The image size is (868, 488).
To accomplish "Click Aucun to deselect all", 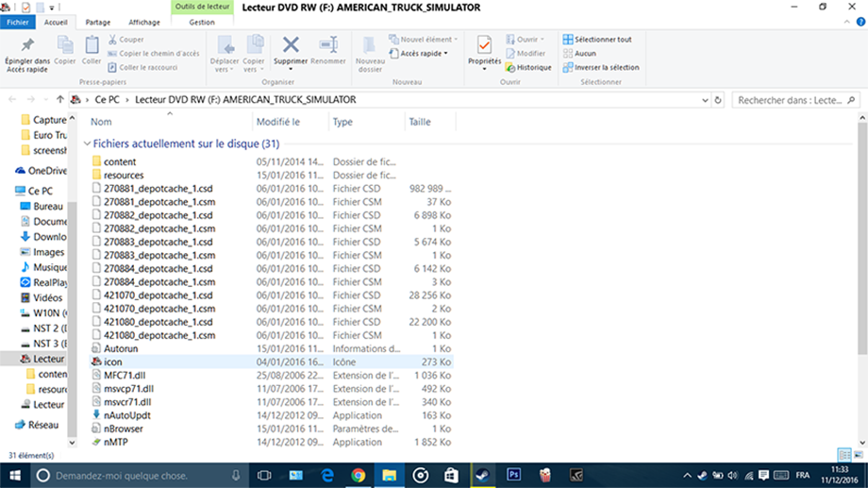I will point(579,53).
